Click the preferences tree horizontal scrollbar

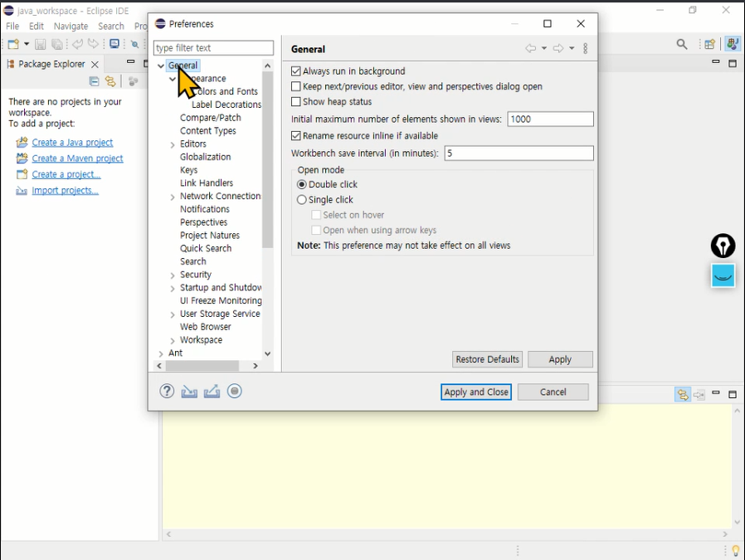[x=202, y=366]
